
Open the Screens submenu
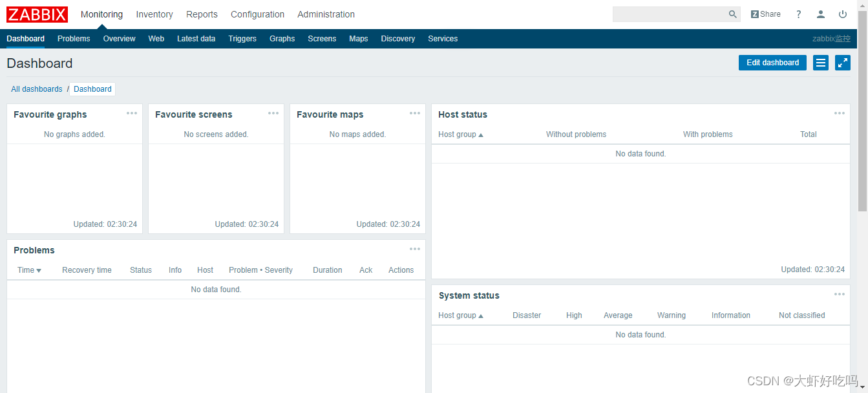tap(322, 39)
